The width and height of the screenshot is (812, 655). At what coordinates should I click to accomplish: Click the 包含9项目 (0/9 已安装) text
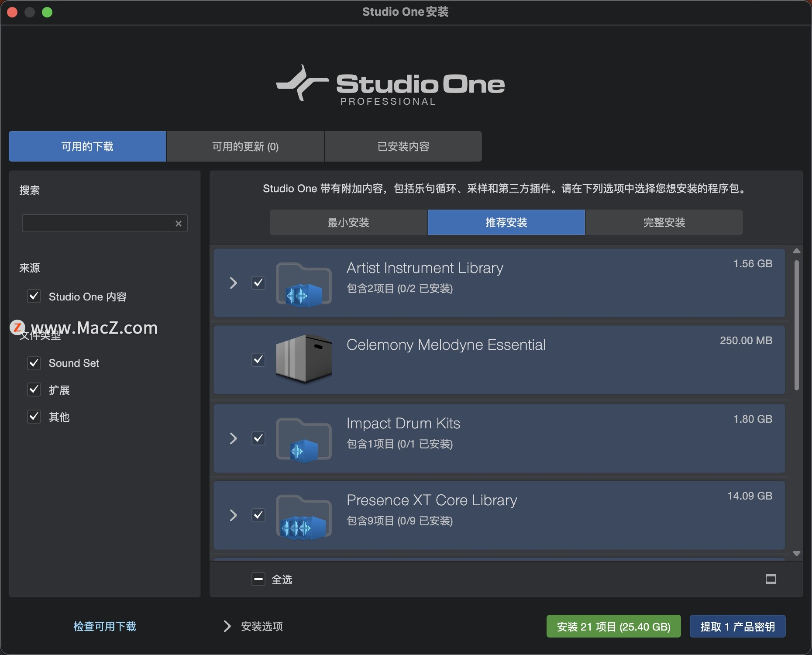click(400, 521)
